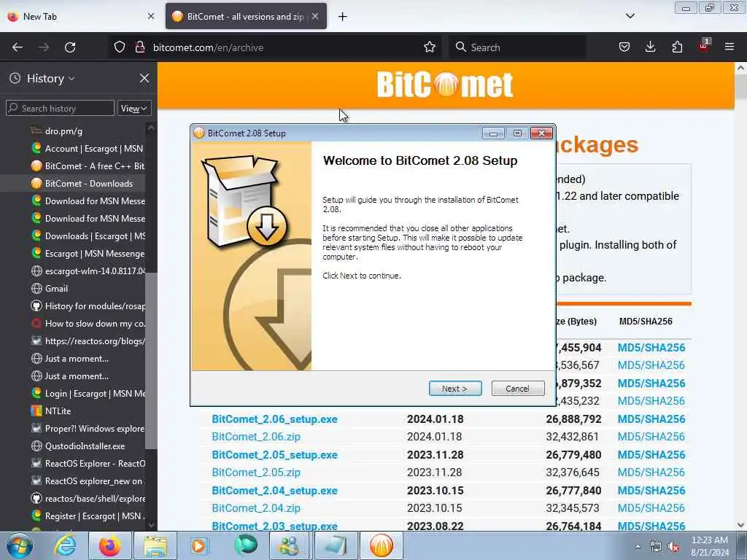Open Firefox application hamburger menu
This screenshot has height=560, width=747.
pos(729,47)
